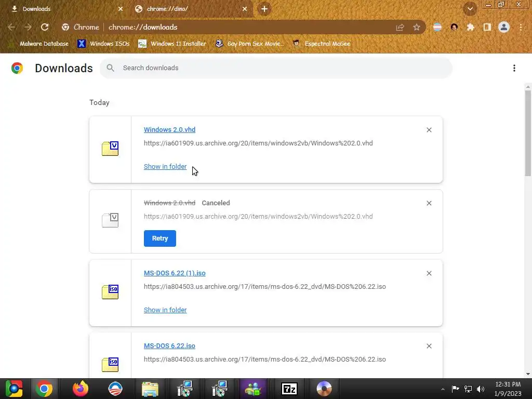Screen dimensions: 532x399
Task: Click the grayed canceled vhd file icon
Action: coord(110,220)
